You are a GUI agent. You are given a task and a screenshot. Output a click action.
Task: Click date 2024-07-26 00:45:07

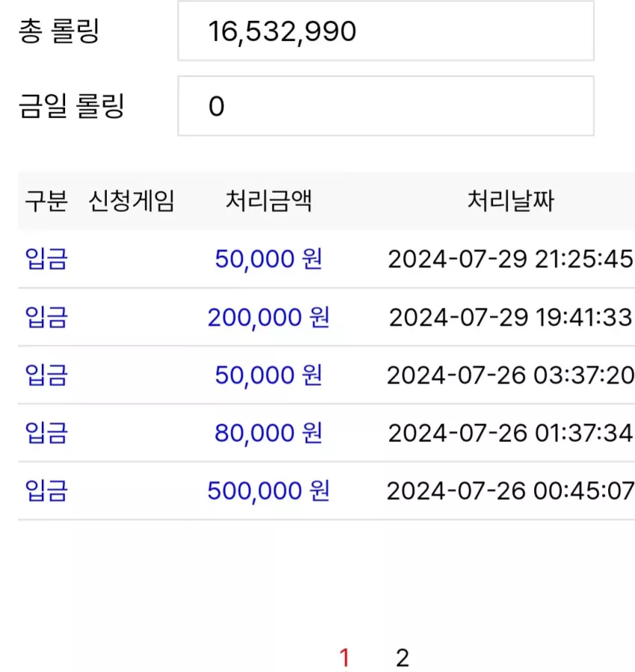click(x=510, y=491)
